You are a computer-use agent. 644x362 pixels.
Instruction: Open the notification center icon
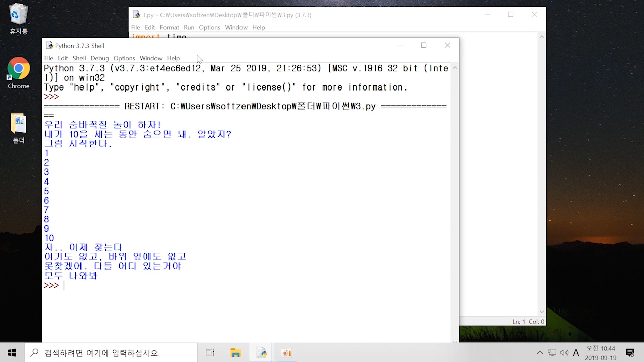(630, 353)
